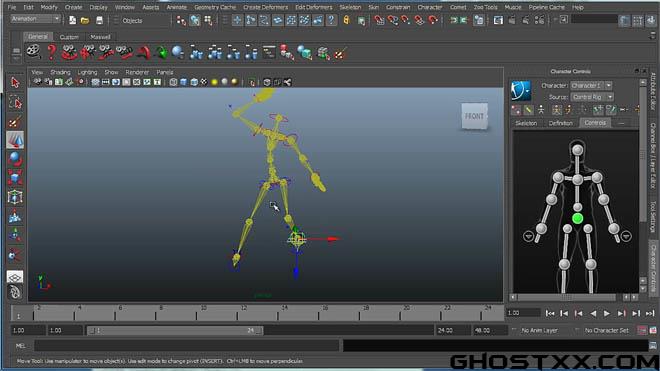Image resolution: width=660 pixels, height=371 pixels.
Task: Click the red question mark shelf icon
Action: coord(52,52)
